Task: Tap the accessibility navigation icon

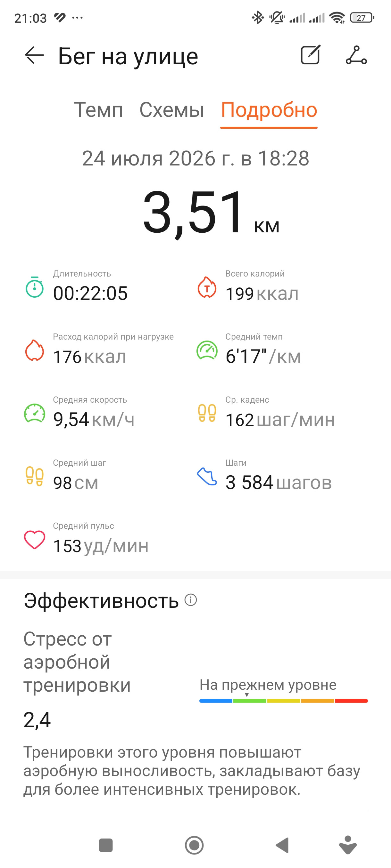Action: [348, 845]
